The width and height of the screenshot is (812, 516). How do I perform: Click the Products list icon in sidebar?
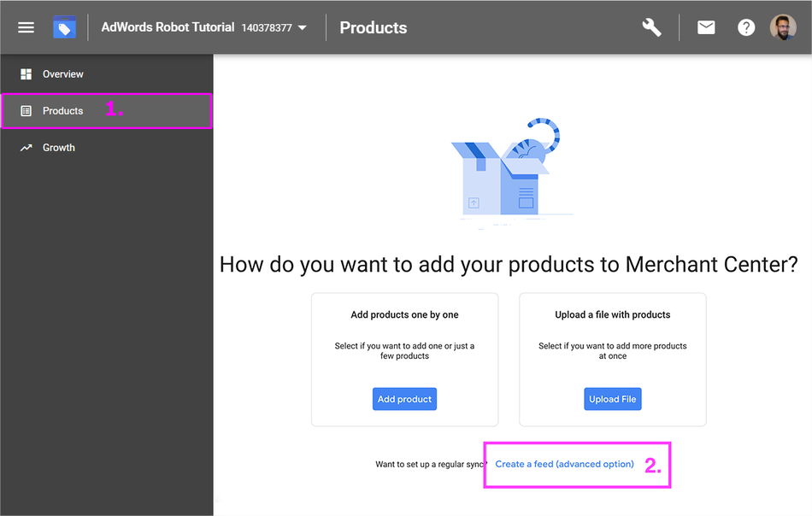26,111
